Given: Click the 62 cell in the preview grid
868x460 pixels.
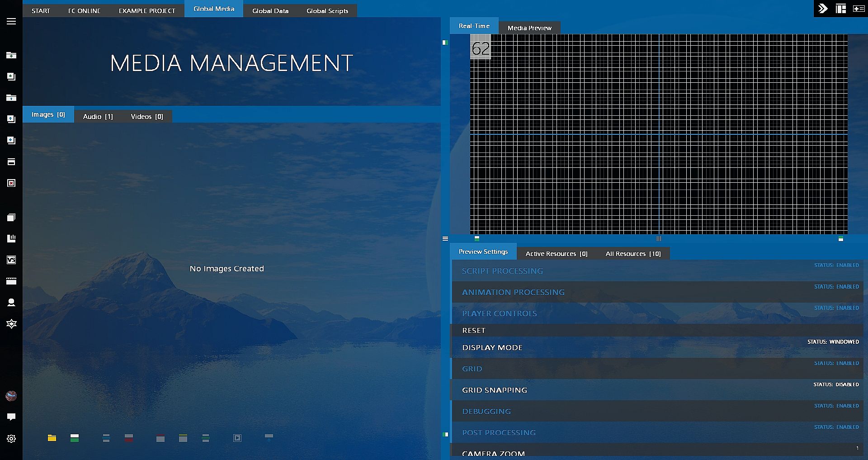Looking at the screenshot, I should pos(480,48).
